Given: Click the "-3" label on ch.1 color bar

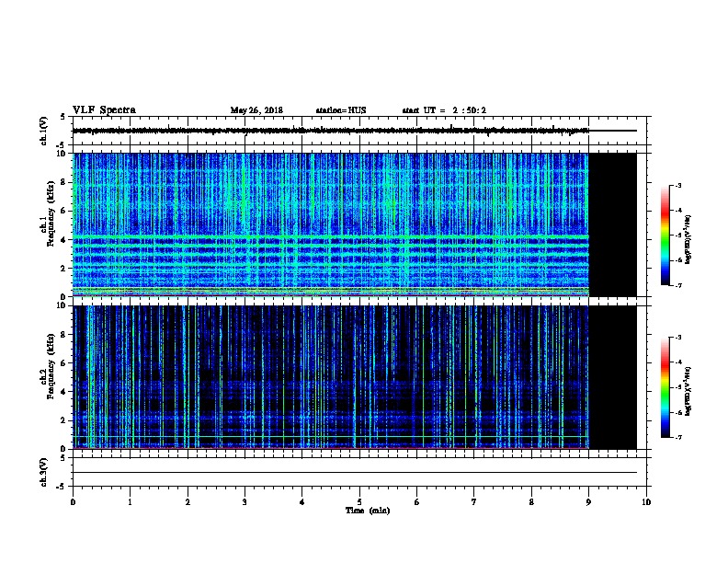Looking at the screenshot, I should tap(678, 186).
